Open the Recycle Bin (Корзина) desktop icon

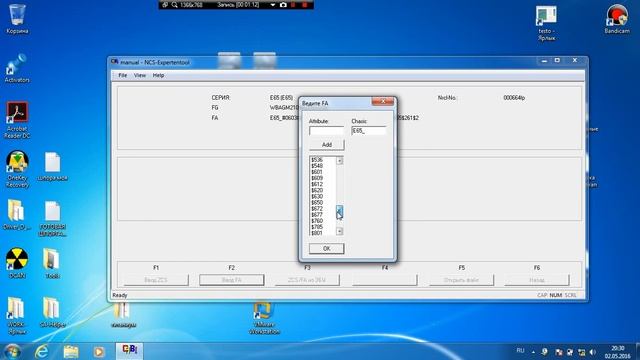pos(17,18)
